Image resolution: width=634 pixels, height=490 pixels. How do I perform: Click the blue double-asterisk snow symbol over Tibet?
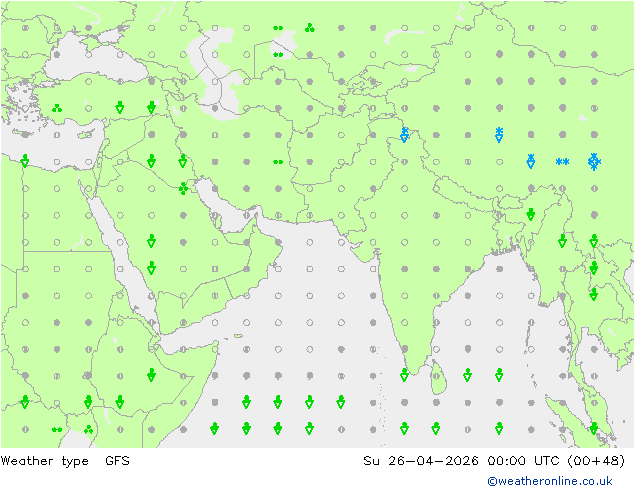point(562,162)
